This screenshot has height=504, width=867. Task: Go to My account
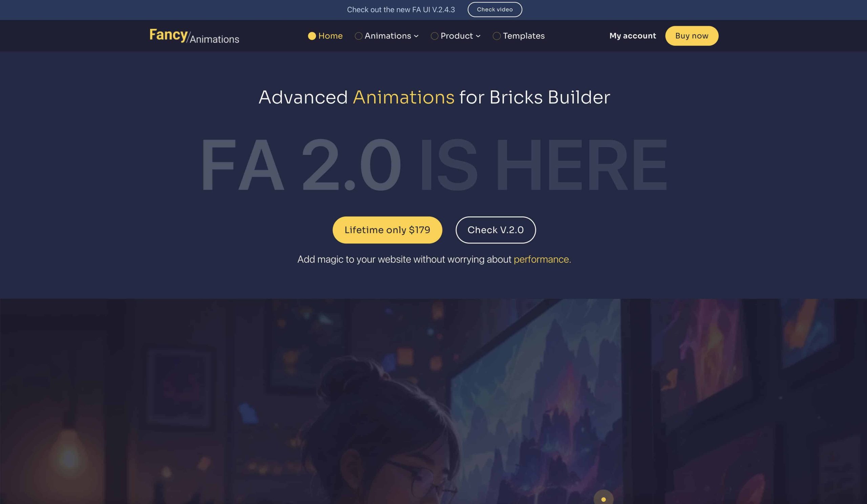click(632, 36)
